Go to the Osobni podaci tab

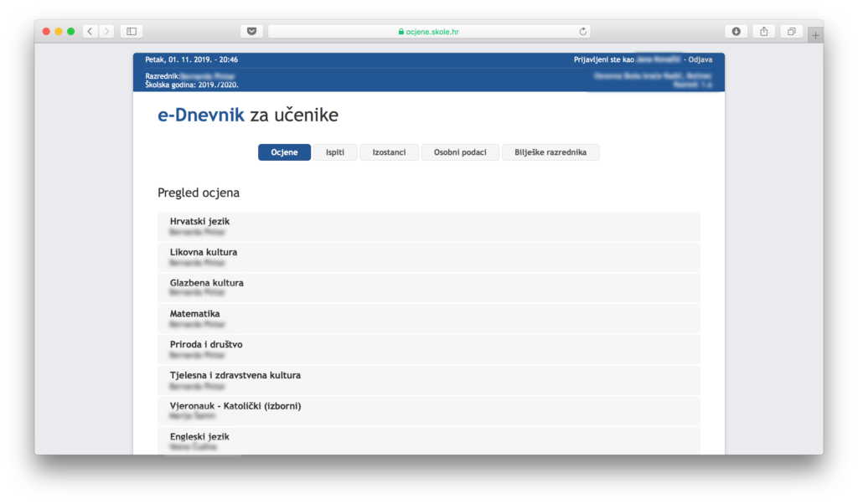coord(460,152)
